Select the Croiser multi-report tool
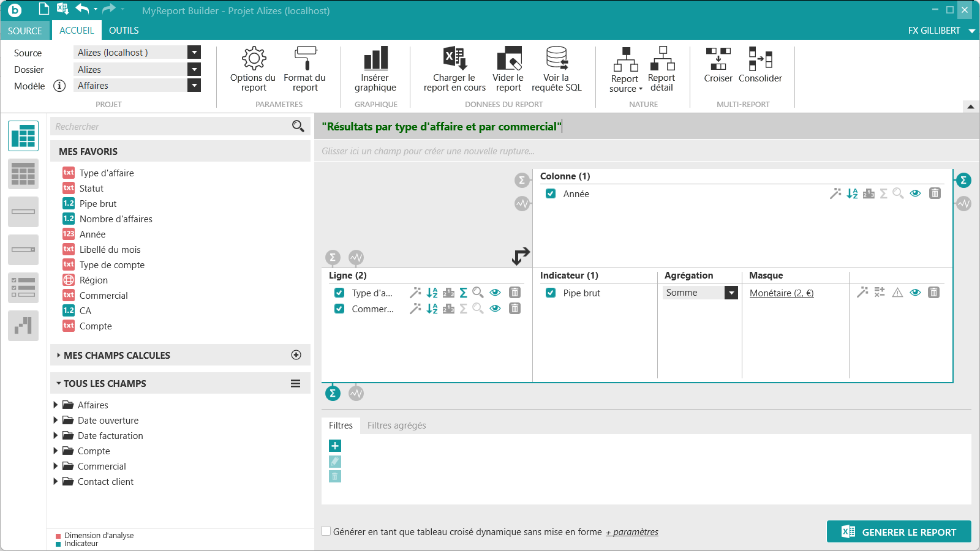 [718, 64]
